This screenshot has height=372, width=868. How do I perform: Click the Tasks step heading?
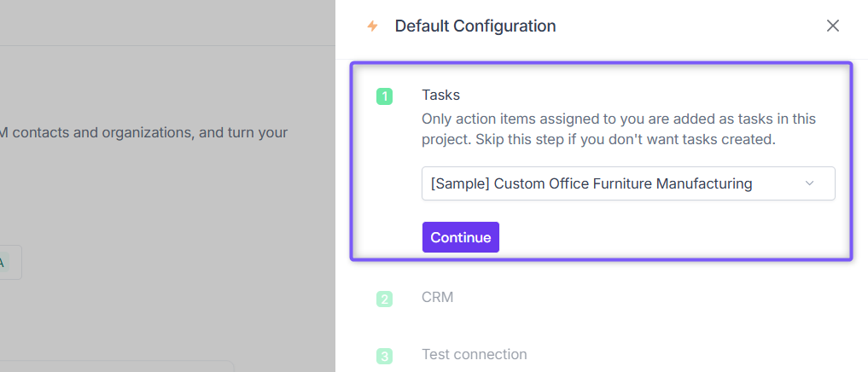[x=440, y=95]
